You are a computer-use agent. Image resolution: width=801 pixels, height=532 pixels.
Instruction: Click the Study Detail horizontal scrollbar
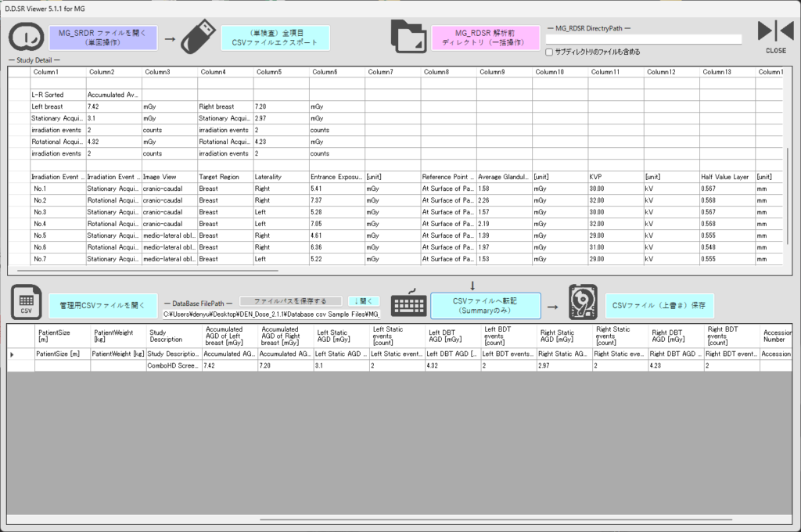coord(156,270)
